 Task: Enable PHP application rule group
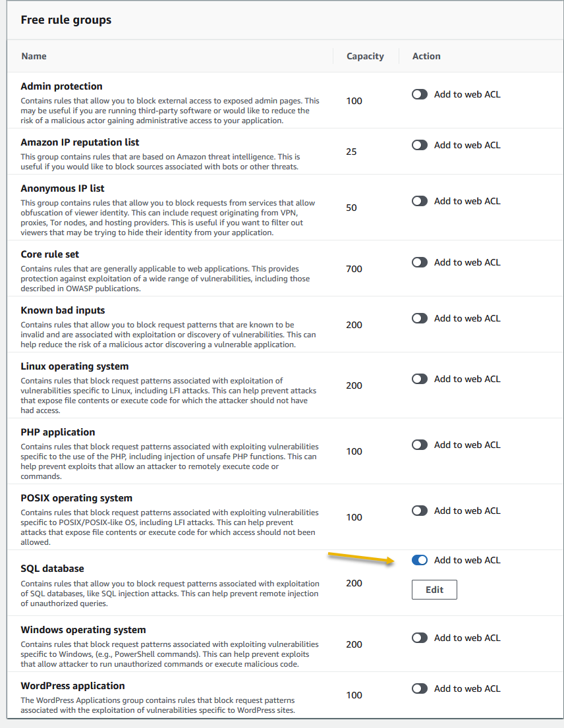420,445
